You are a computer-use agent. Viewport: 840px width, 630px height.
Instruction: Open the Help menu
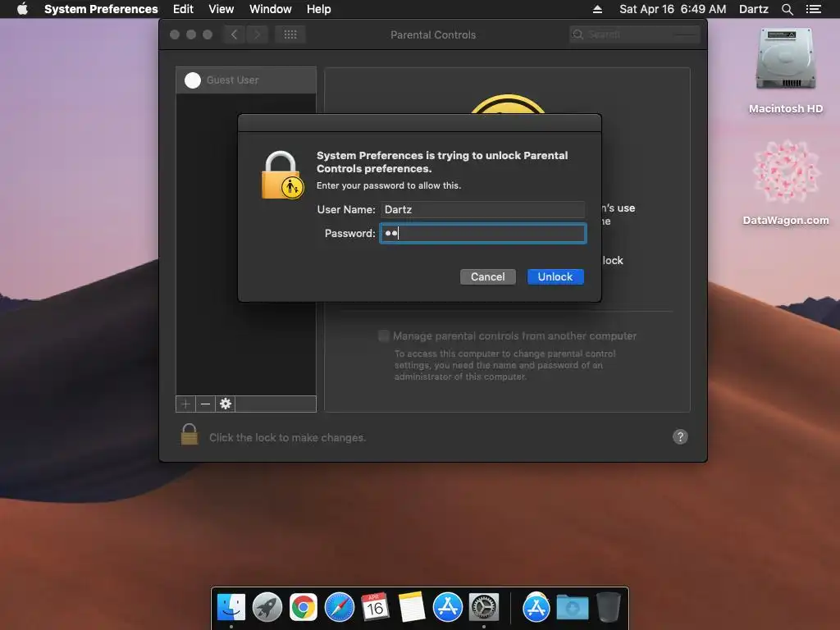(x=319, y=9)
